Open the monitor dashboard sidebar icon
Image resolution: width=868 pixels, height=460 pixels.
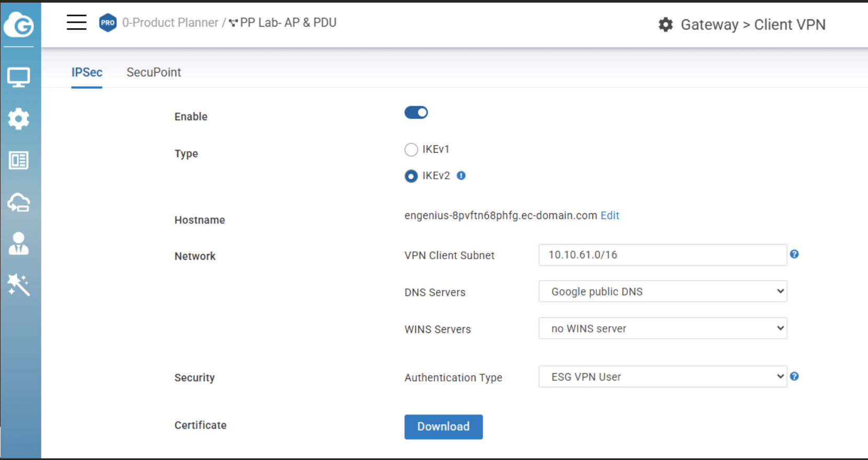19,77
